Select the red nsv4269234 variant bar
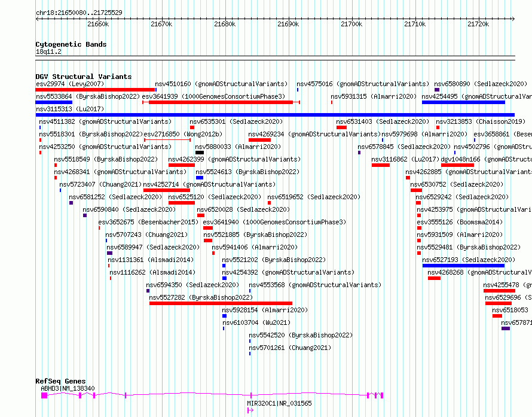Image resolution: width=532 pixels, height=417 pixels. click(x=259, y=140)
